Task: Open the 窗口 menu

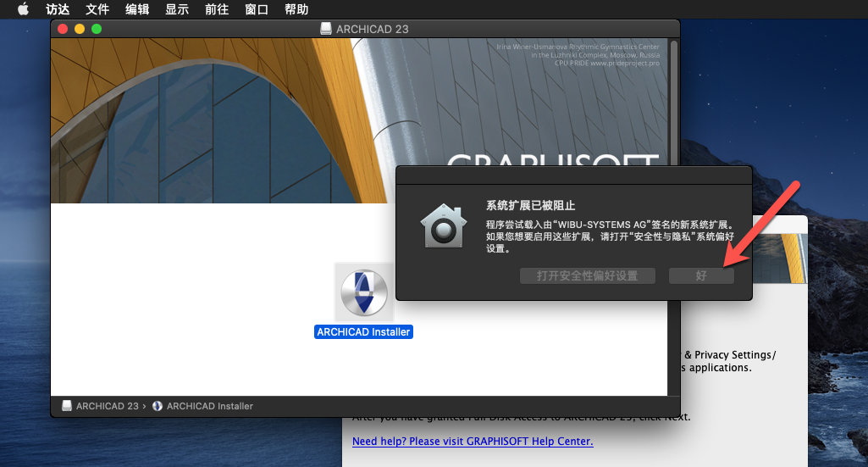Action: click(x=257, y=9)
